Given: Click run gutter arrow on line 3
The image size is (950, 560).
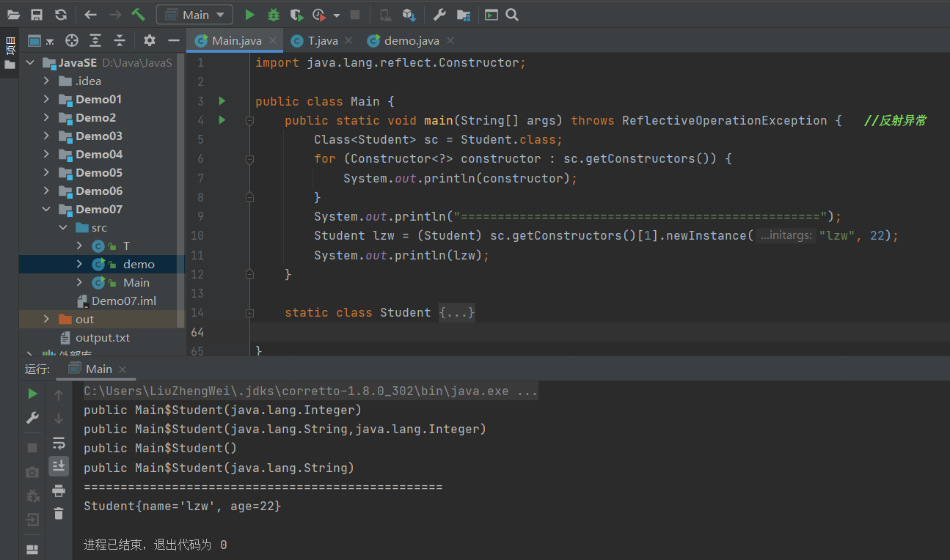Looking at the screenshot, I should click(x=222, y=101).
